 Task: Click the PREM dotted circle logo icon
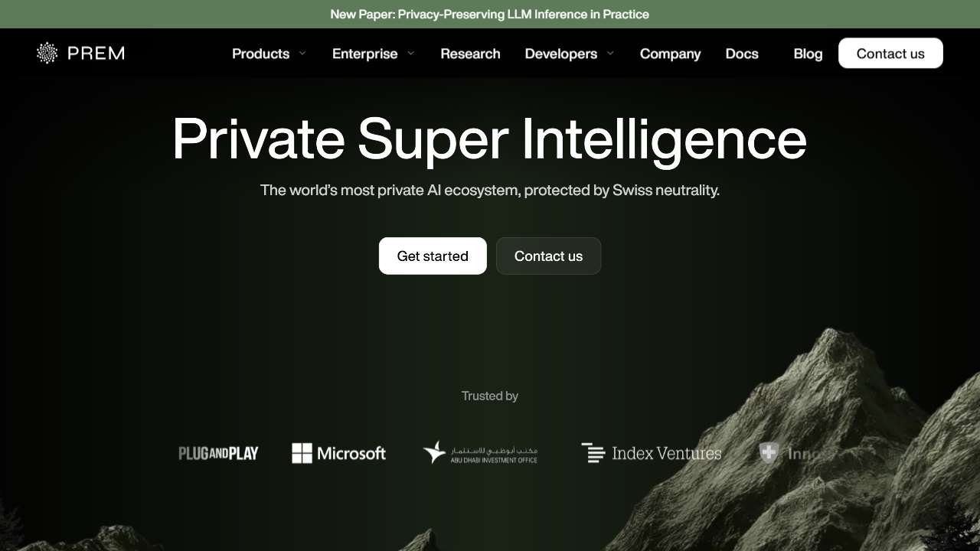[47, 53]
